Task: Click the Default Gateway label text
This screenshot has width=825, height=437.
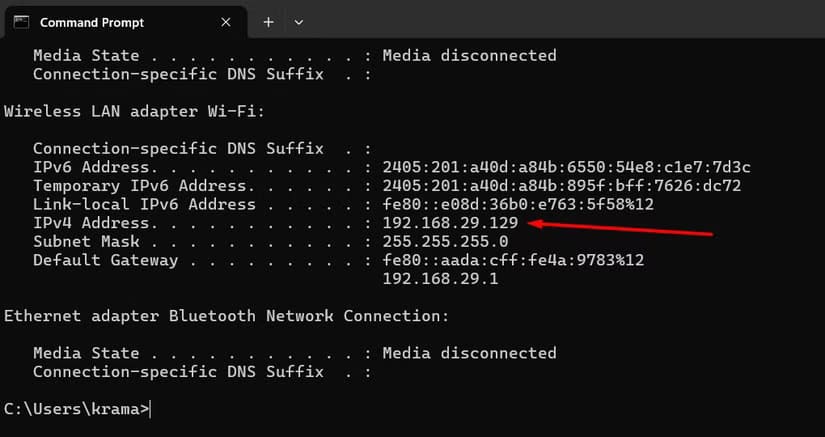Action: click(x=105, y=260)
